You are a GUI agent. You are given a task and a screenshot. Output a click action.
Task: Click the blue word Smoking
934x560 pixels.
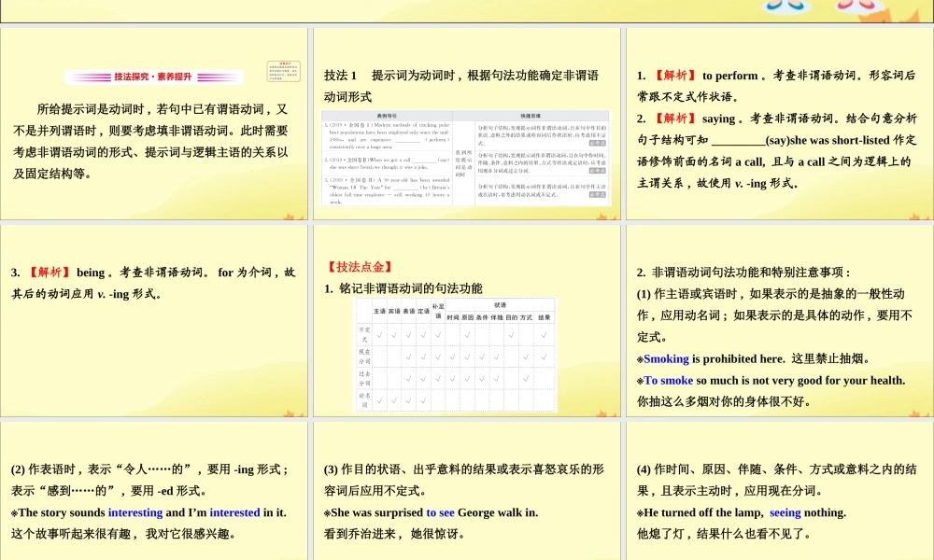point(666,358)
